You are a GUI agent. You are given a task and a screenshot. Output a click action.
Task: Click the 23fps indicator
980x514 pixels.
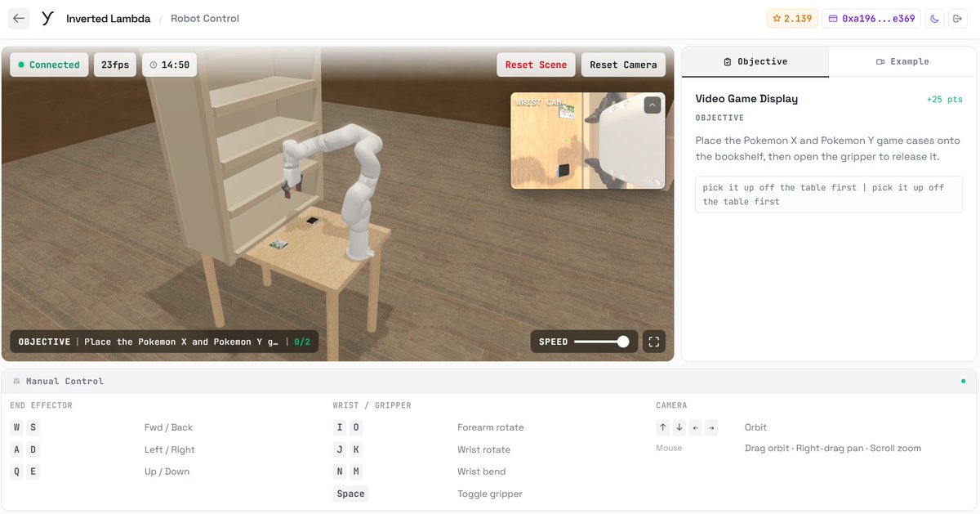115,65
